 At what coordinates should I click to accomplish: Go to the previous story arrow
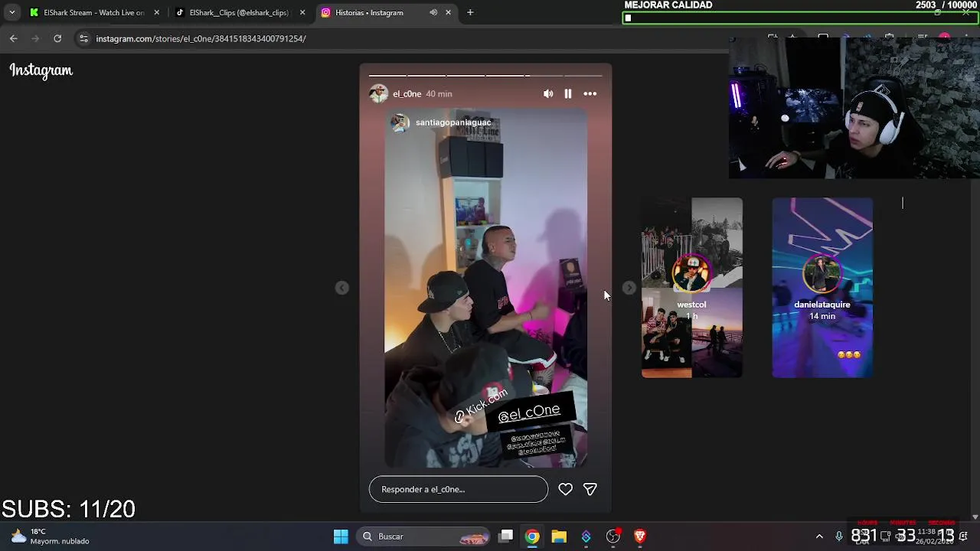click(x=342, y=288)
